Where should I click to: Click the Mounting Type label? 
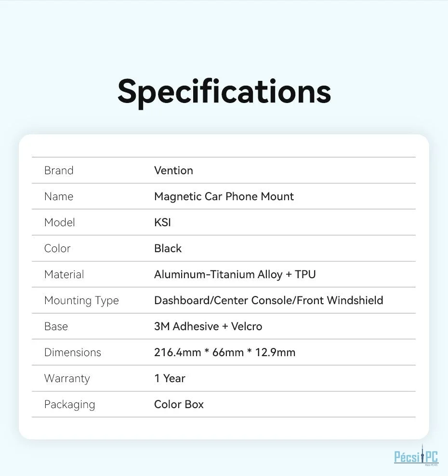[x=81, y=300]
